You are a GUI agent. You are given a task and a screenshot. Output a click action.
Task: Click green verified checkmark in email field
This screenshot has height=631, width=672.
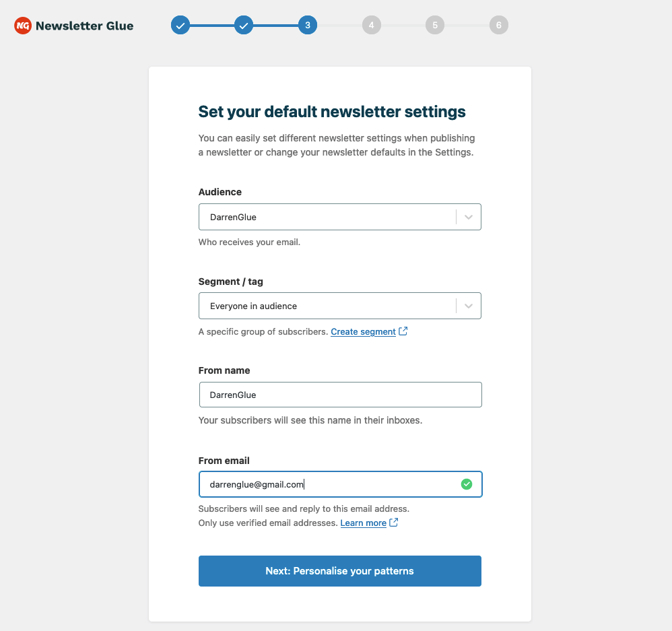click(467, 484)
